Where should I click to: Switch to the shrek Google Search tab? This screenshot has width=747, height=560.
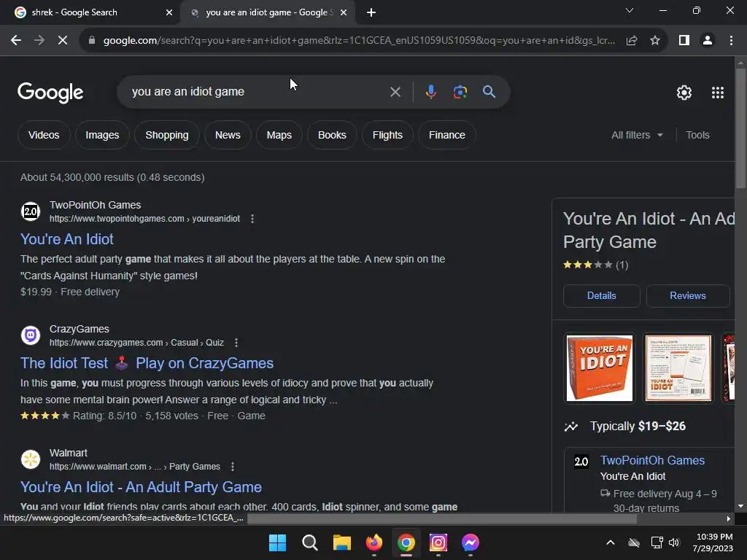pyautogui.click(x=90, y=12)
